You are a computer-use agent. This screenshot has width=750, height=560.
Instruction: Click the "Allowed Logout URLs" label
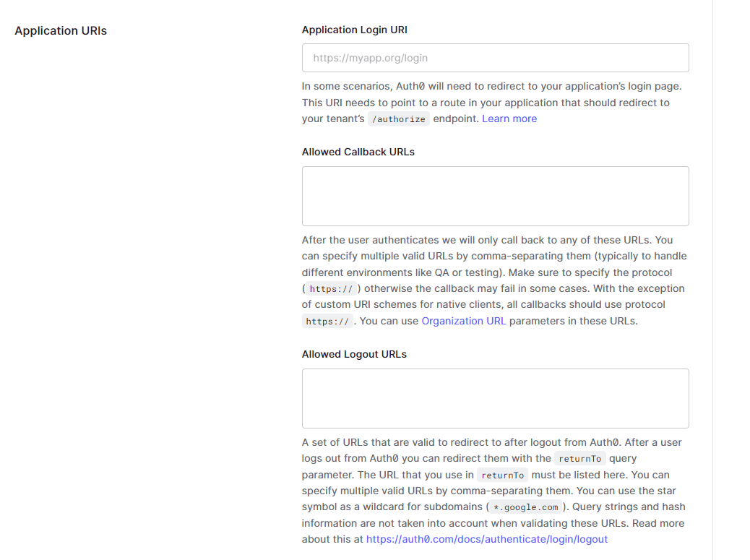tap(354, 354)
